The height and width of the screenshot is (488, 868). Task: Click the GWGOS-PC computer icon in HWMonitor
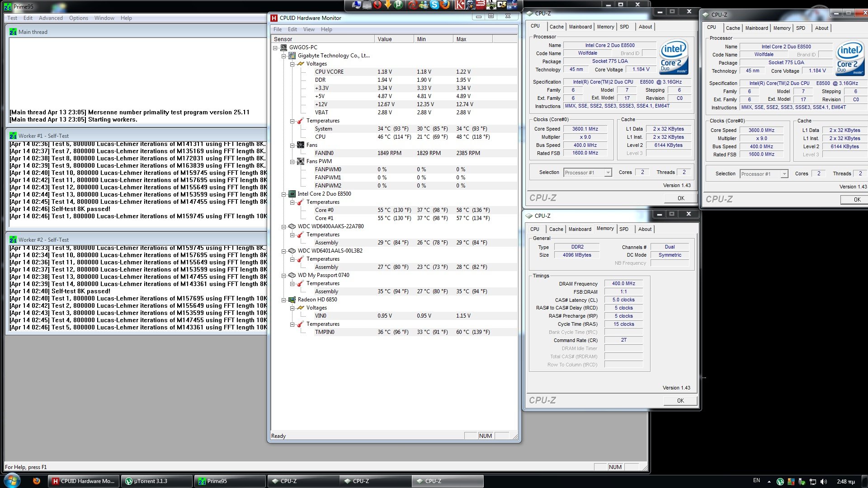click(x=283, y=47)
